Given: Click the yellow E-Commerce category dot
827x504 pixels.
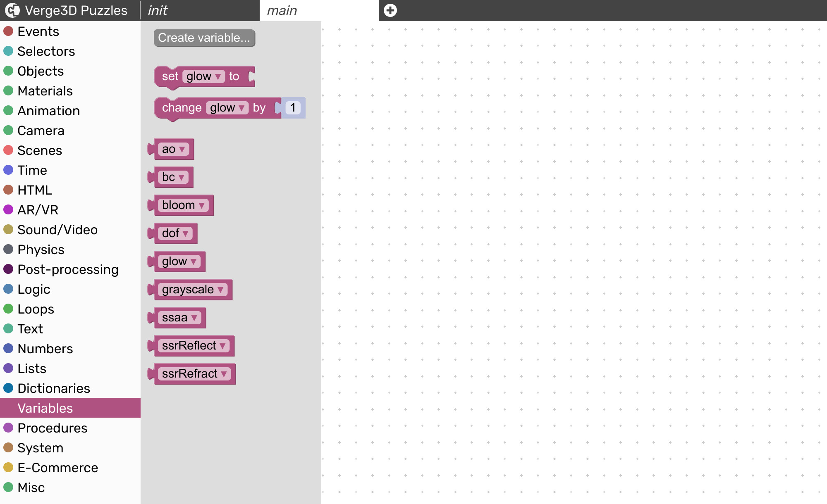Looking at the screenshot, I should click(x=8, y=467).
